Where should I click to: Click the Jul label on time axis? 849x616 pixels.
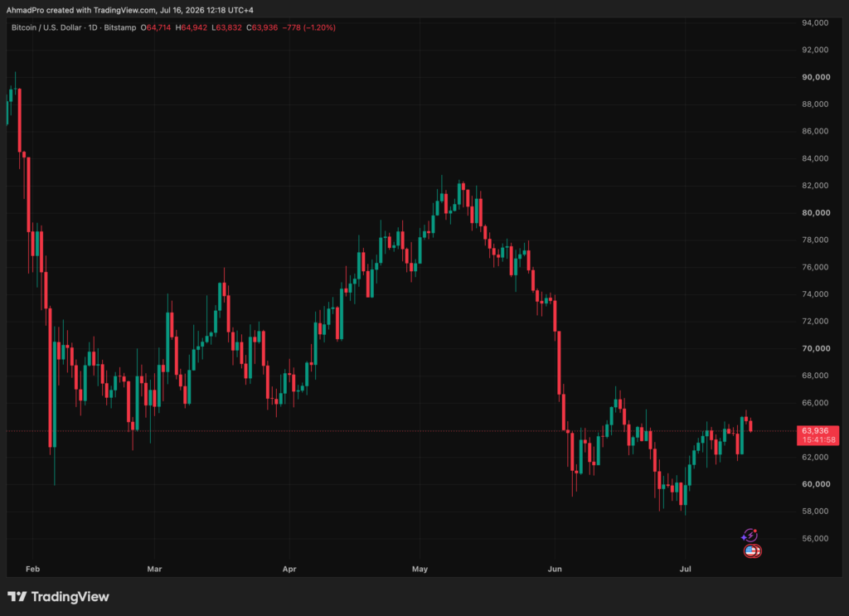click(x=685, y=569)
